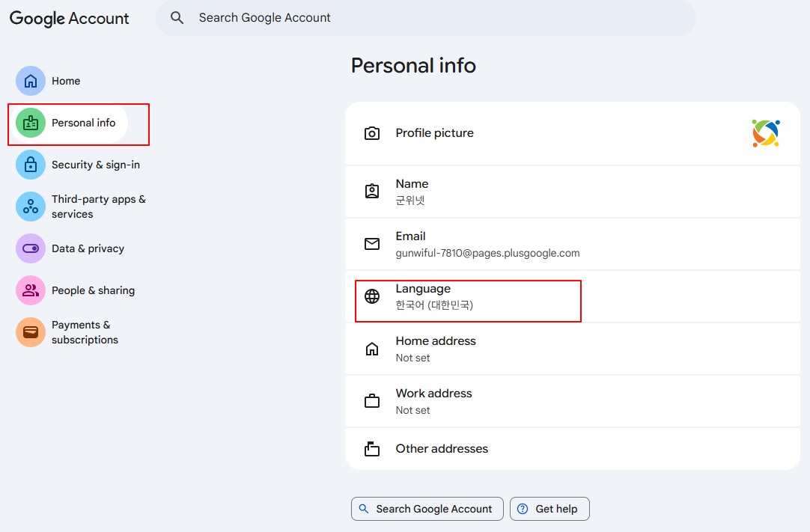
Task: Open the Work address setting
Action: 572,401
